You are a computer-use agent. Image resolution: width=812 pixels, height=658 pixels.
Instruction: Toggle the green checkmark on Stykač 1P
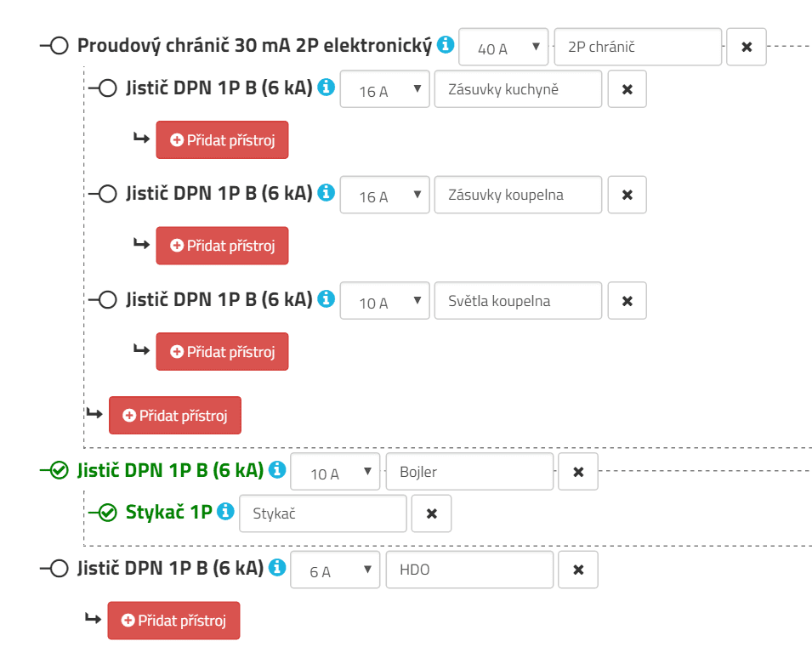click(x=107, y=513)
